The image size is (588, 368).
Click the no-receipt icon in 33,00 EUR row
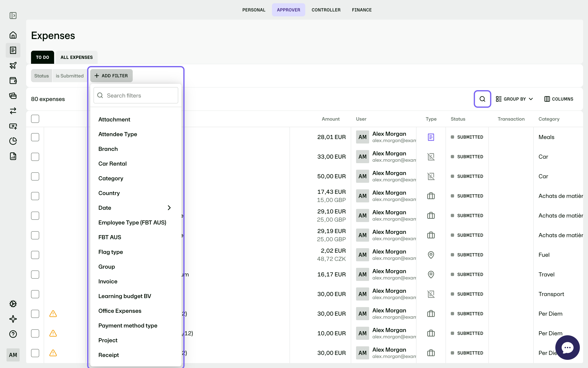(x=431, y=157)
